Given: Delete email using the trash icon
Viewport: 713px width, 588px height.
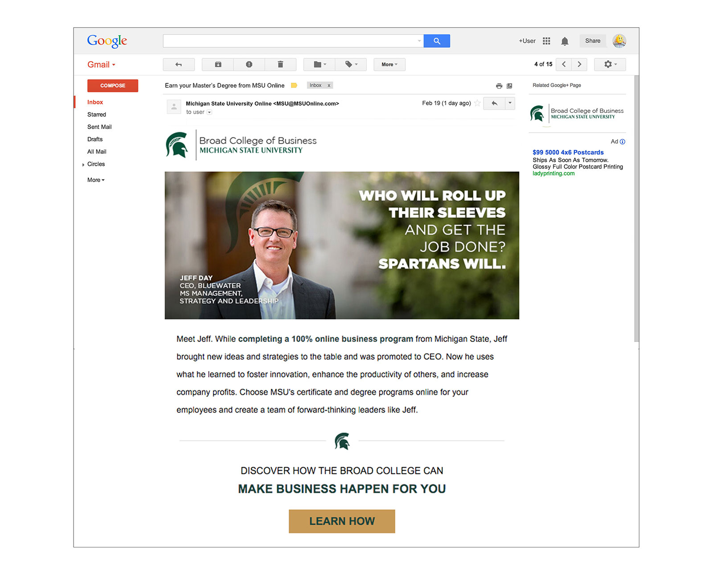Looking at the screenshot, I should [x=280, y=65].
